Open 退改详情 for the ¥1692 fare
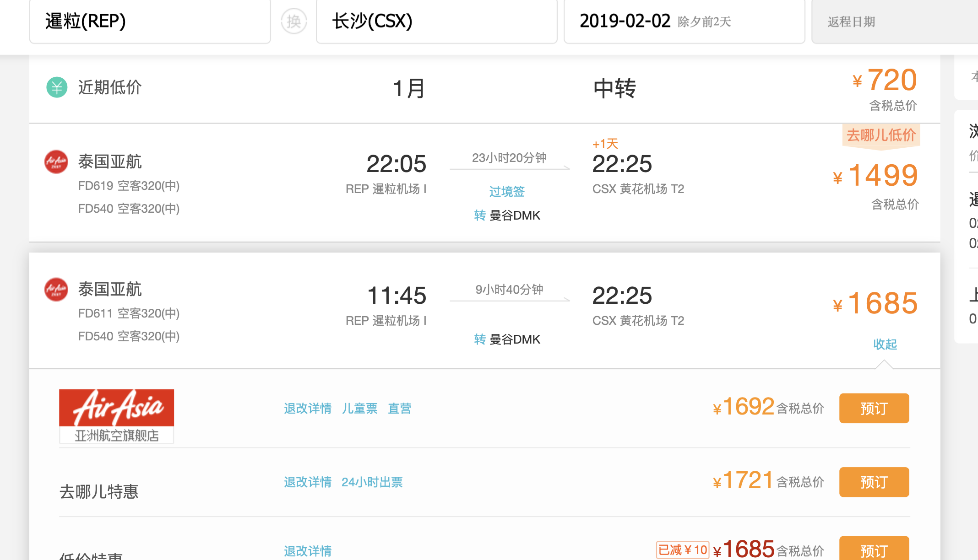Viewport: 978px width, 560px height. [x=307, y=408]
